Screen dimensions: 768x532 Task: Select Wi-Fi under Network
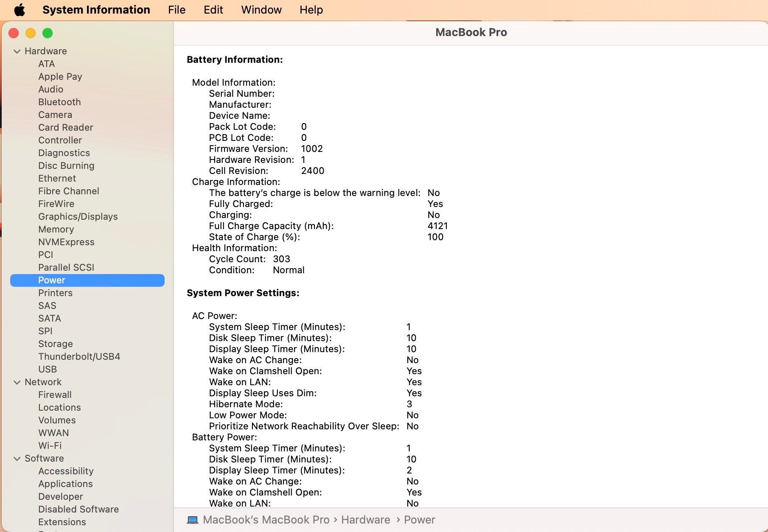(x=50, y=445)
